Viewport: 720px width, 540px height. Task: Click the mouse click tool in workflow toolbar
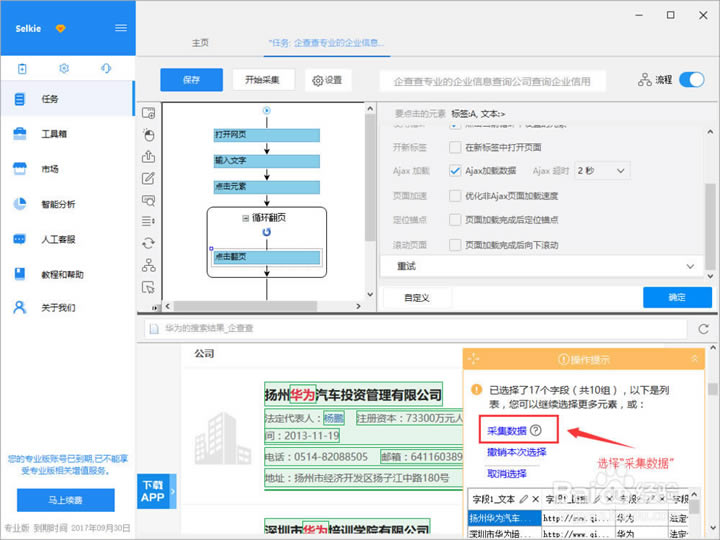click(x=149, y=134)
